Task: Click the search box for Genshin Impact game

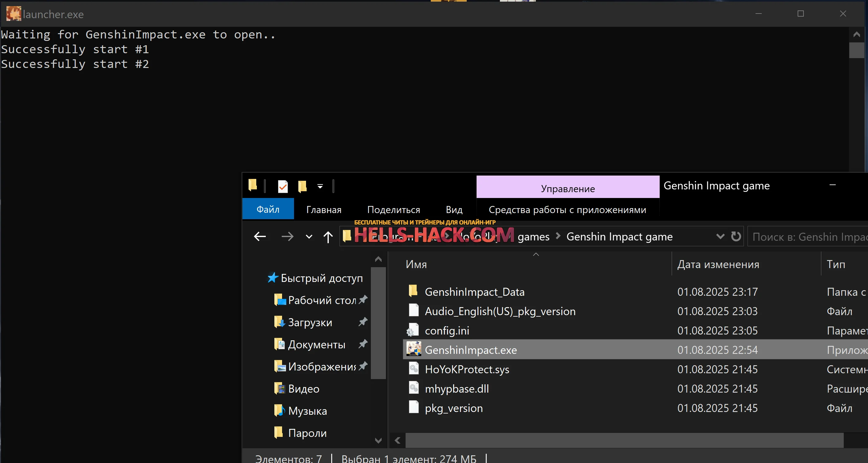Action: [808, 236]
